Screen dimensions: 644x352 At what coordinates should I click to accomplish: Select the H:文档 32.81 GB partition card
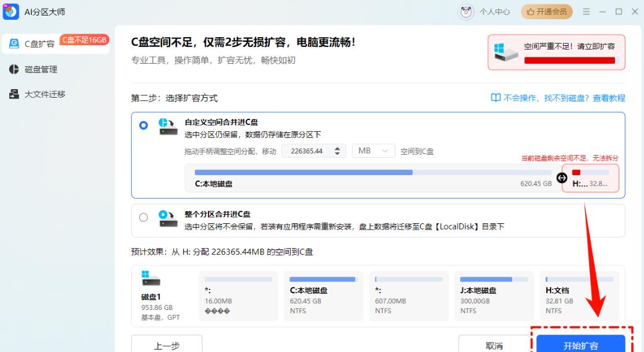click(x=579, y=296)
